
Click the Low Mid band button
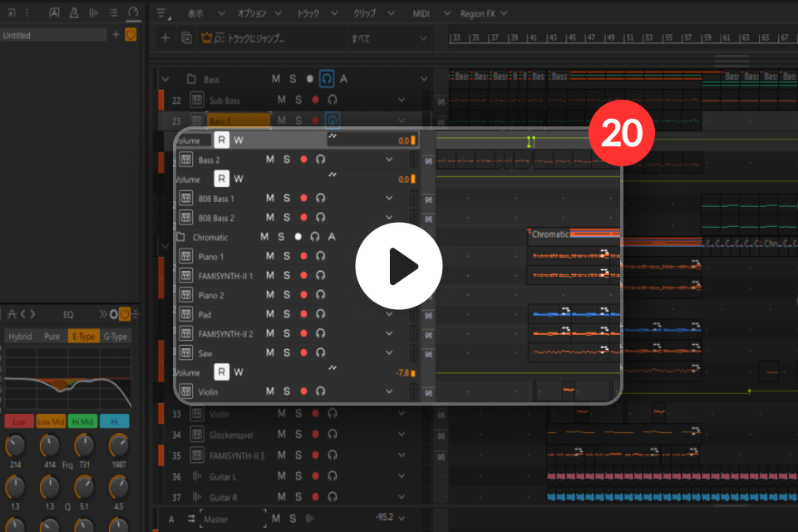(x=51, y=421)
